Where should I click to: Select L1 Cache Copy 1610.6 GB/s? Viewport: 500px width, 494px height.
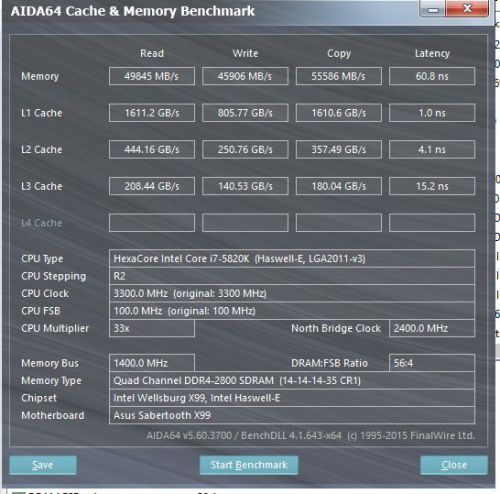339,113
